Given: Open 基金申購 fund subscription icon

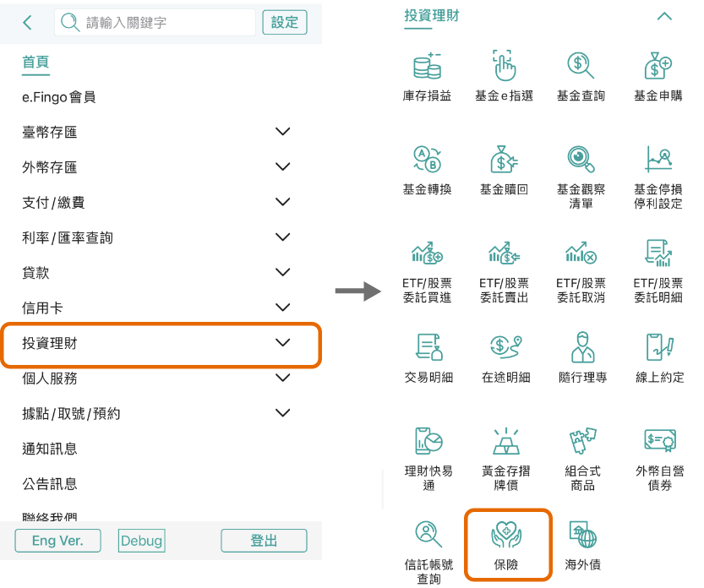Looking at the screenshot, I should coord(658,66).
